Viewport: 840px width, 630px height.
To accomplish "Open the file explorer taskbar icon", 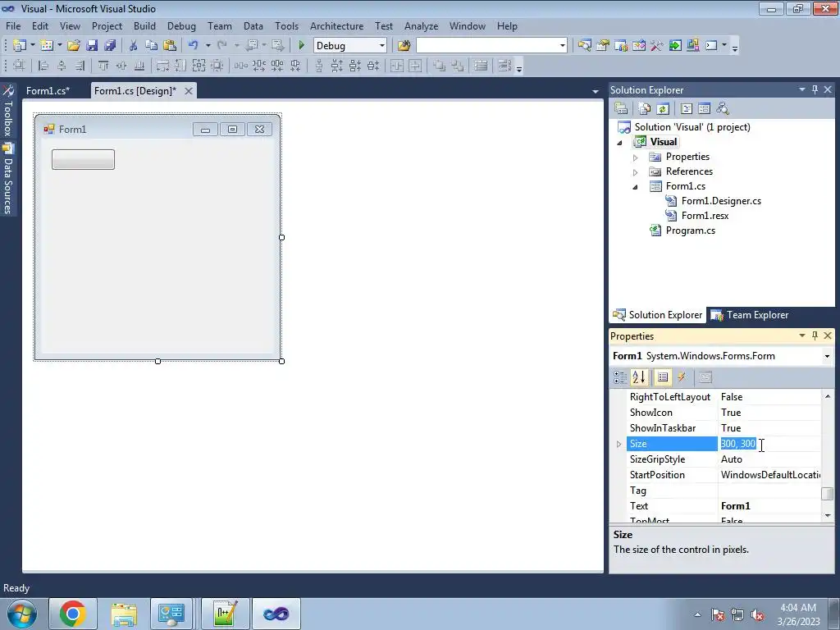I will (x=124, y=614).
